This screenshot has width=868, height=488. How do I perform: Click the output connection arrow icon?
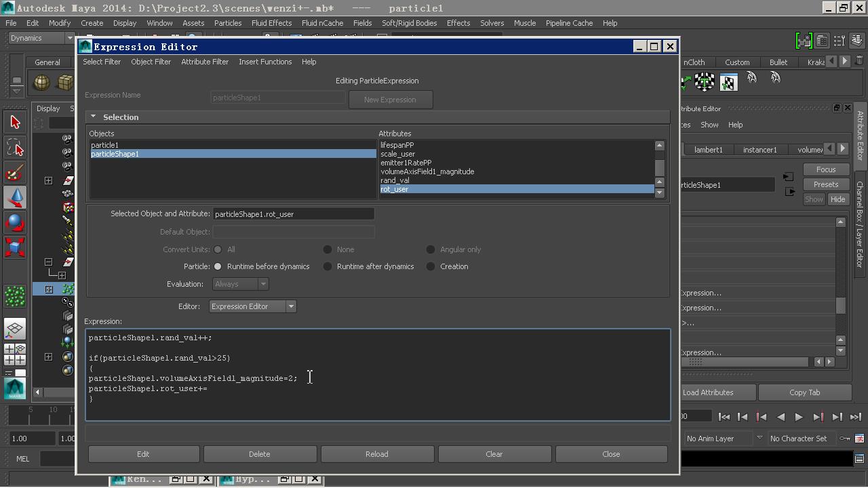point(790,192)
